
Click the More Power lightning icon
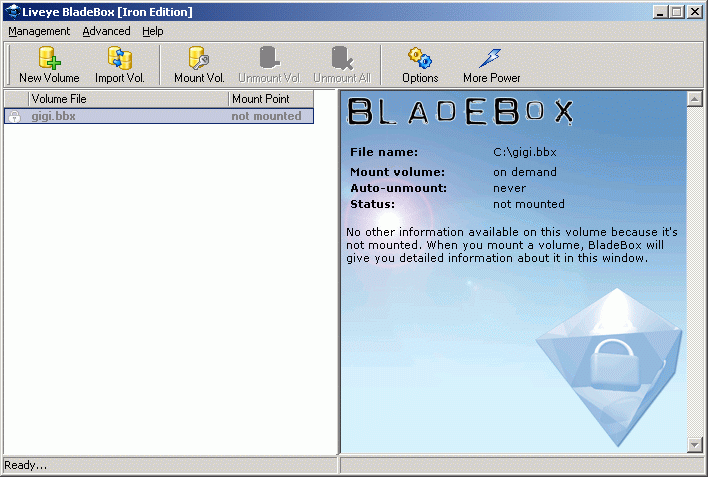[x=491, y=59]
